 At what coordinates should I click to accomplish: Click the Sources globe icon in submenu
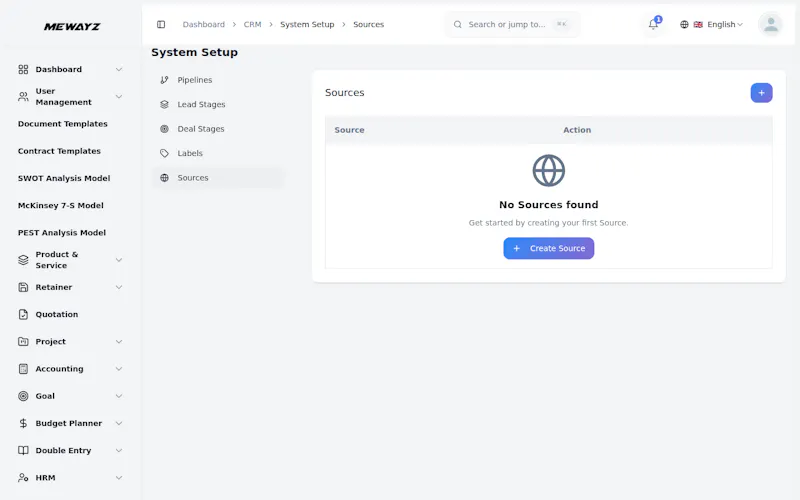point(164,178)
